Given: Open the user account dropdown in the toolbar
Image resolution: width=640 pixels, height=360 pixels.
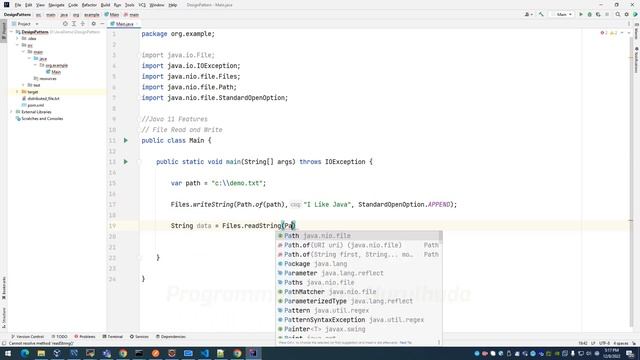Looking at the screenshot, I should [528, 14].
